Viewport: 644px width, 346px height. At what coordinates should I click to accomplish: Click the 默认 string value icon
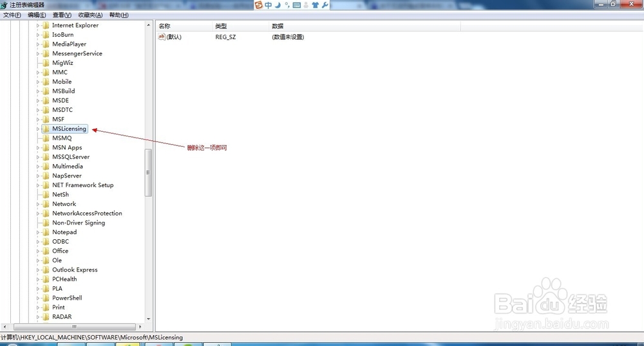162,37
